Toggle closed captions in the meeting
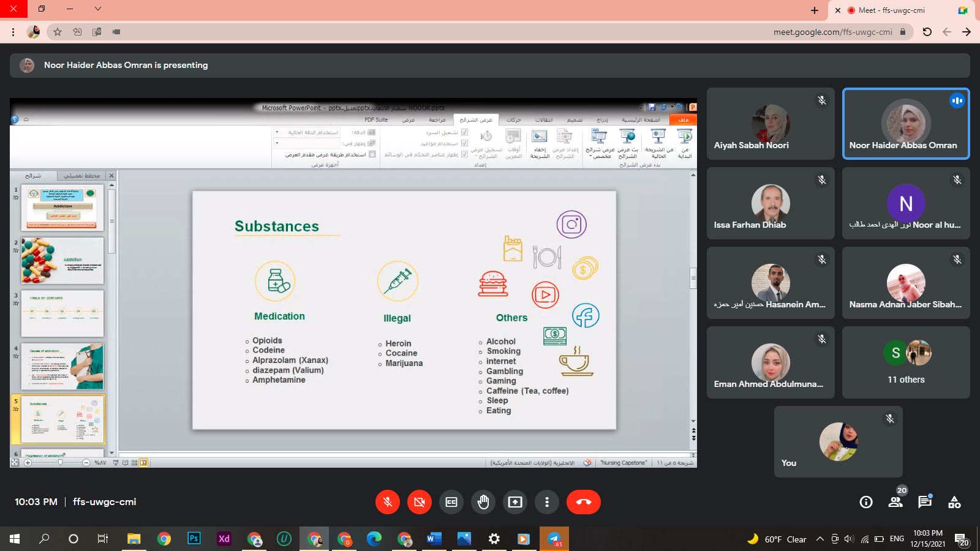The image size is (980, 551). click(x=451, y=502)
